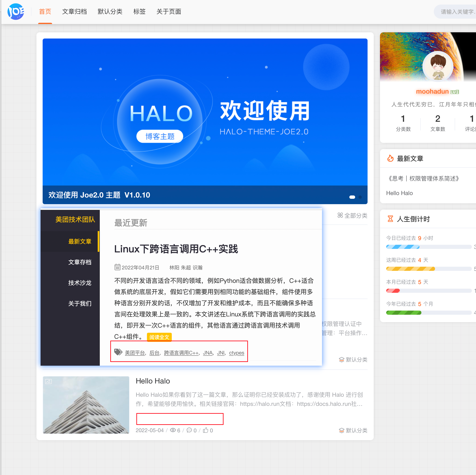Open the Hello Halo building thumbnail
This screenshot has height=475, width=476.
pos(86,405)
